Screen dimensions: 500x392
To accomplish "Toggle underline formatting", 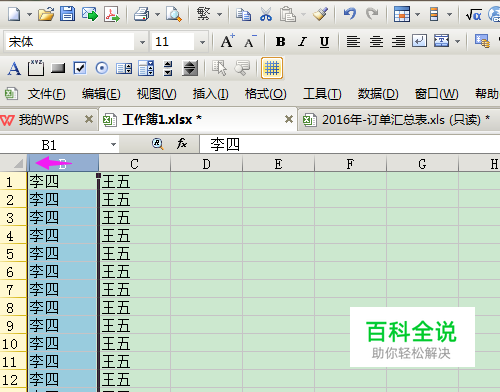I will (324, 42).
